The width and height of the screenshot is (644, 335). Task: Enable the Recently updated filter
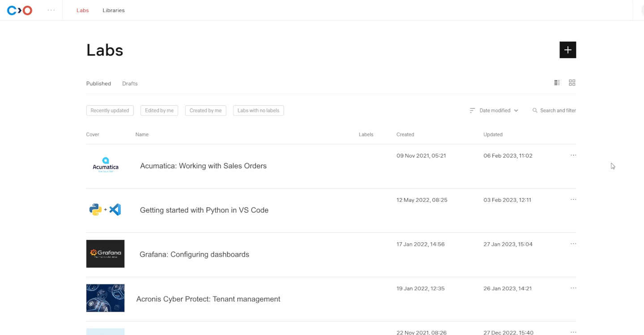[110, 110]
